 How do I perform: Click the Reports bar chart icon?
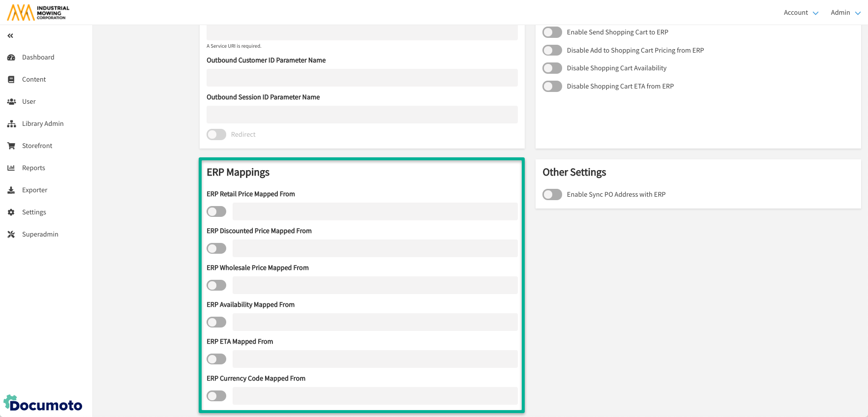pos(11,168)
